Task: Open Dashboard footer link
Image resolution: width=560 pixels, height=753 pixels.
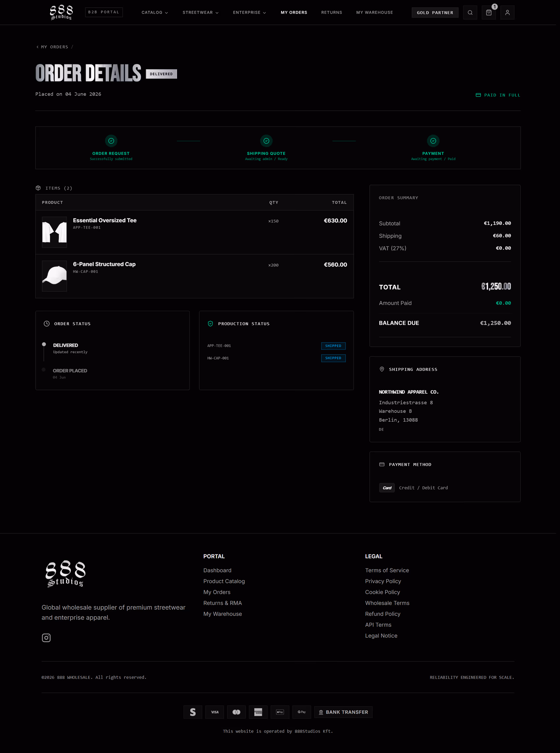Action: tap(217, 570)
